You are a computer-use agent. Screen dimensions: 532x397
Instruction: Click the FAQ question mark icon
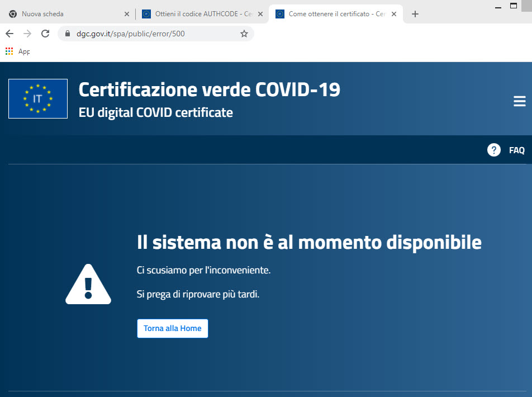pyautogui.click(x=493, y=150)
